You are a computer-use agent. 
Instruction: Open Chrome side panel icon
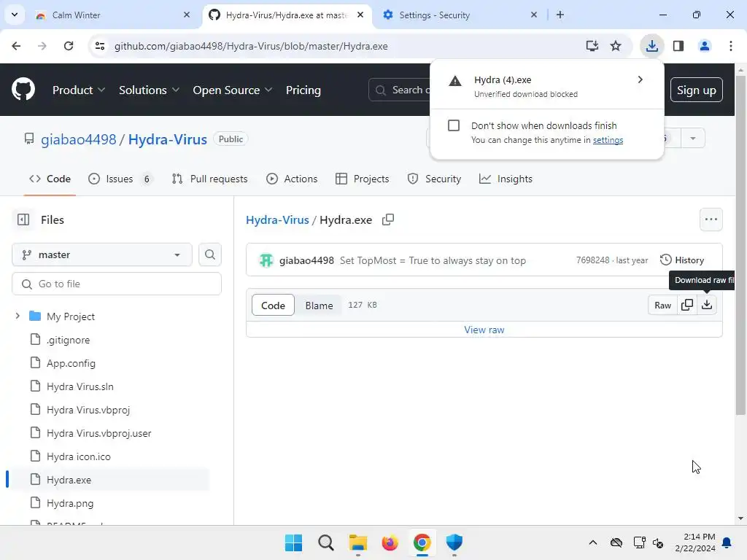(678, 46)
